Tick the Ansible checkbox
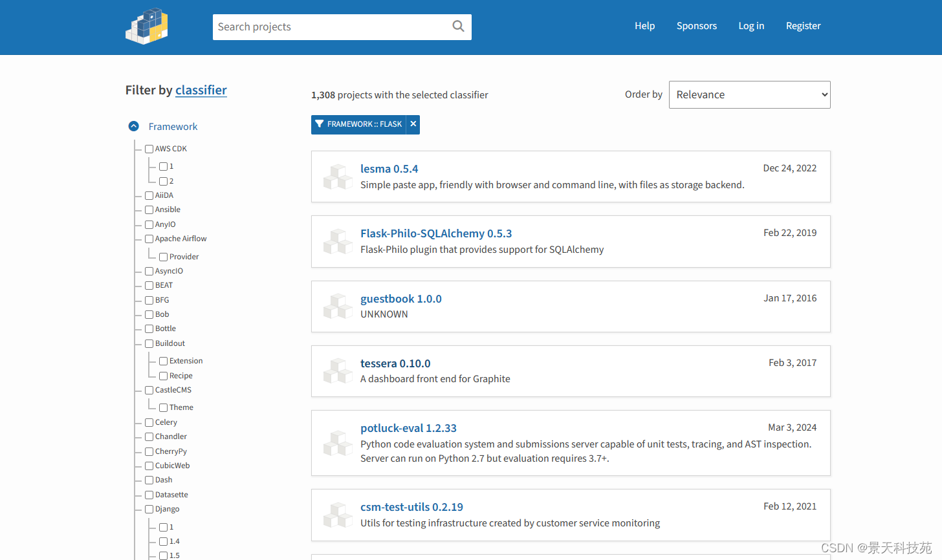The image size is (942, 560). tap(149, 210)
